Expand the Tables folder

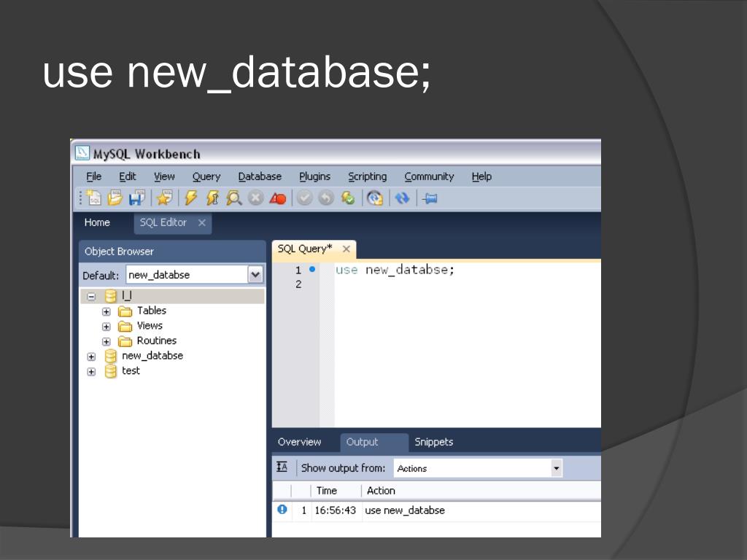point(107,312)
